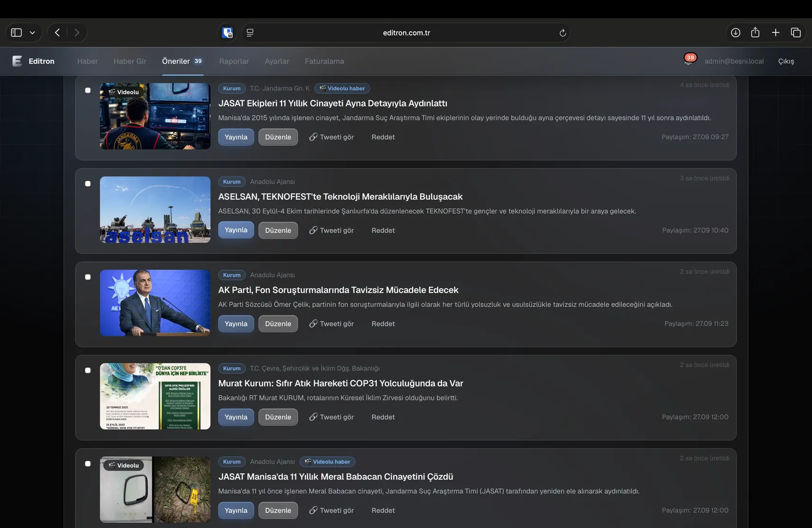Click the Videolu haber tag on the Ayna Detayıyla item
This screenshot has width=812, height=528.
(x=342, y=88)
